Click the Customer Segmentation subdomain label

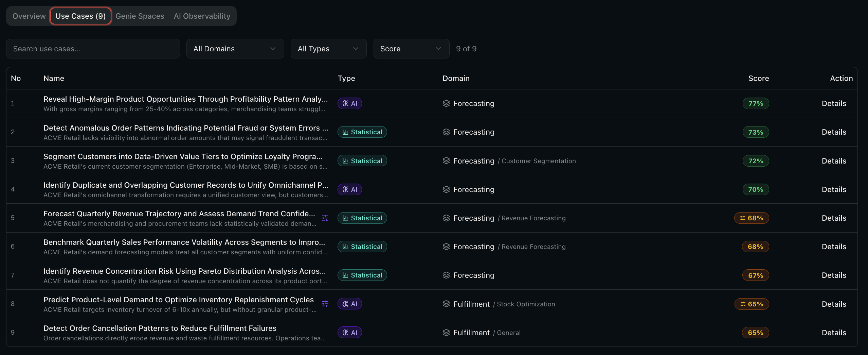[539, 161]
